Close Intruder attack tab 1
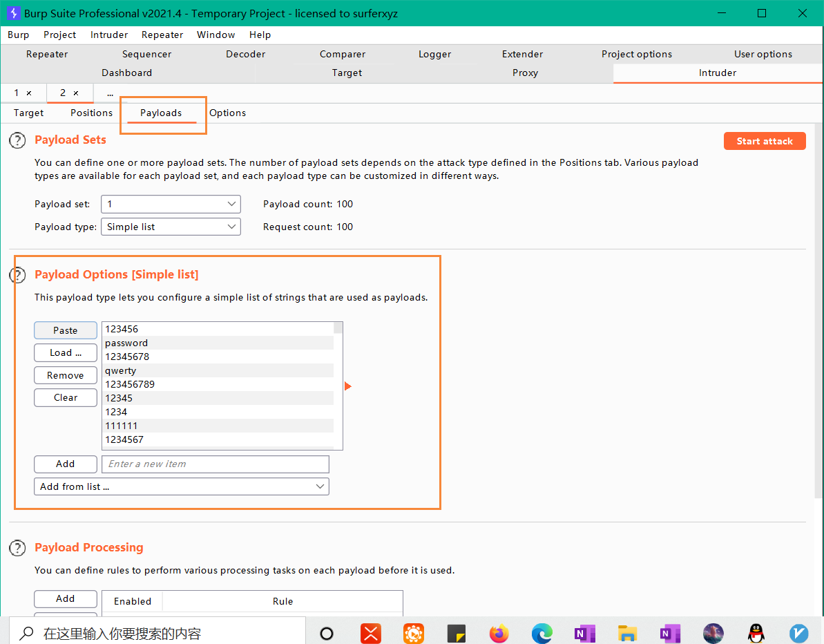 pyautogui.click(x=29, y=93)
